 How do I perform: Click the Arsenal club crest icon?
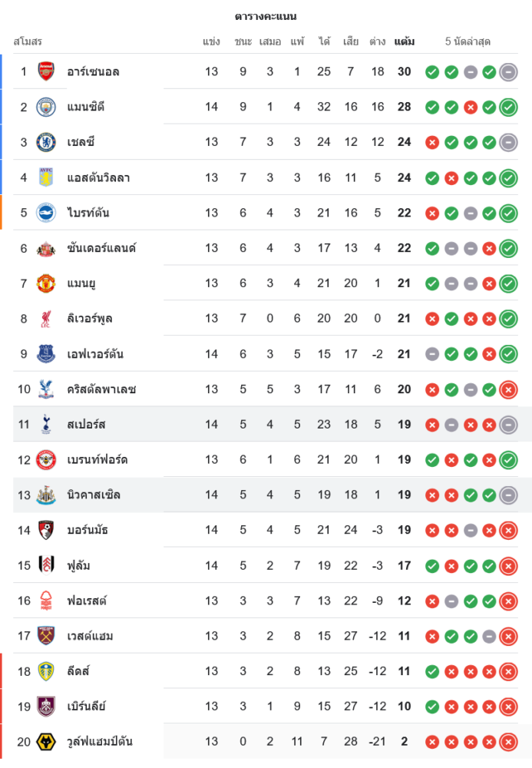click(46, 71)
